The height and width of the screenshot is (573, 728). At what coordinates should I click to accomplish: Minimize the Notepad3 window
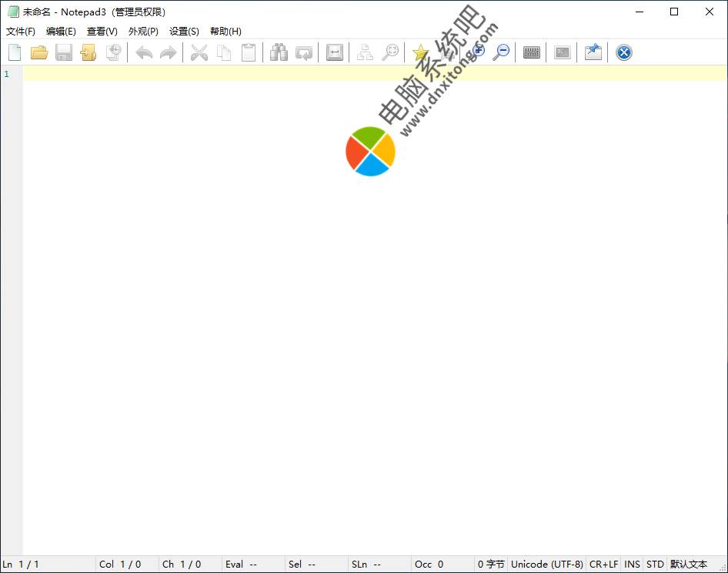click(x=640, y=12)
